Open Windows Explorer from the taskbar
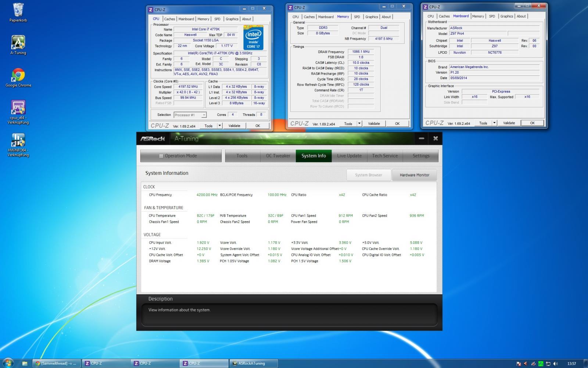Screen dimensions: 588x368 (25, 363)
